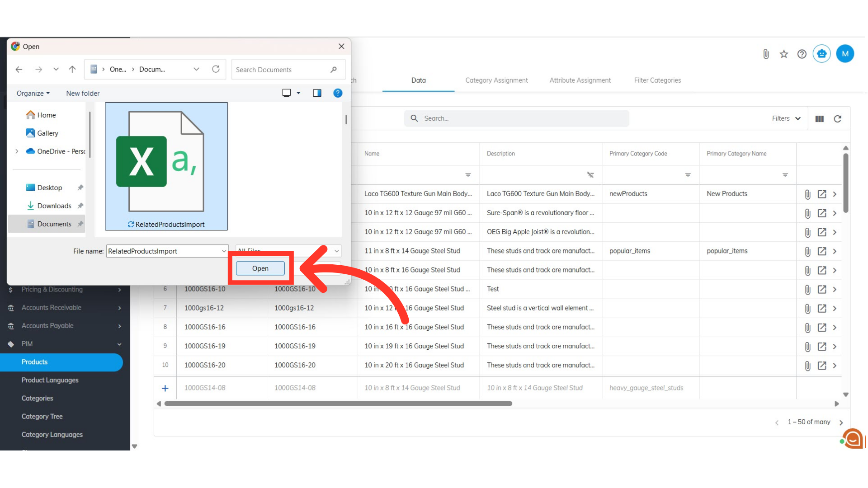Click the grid's horizontal scrollbar

(338, 404)
